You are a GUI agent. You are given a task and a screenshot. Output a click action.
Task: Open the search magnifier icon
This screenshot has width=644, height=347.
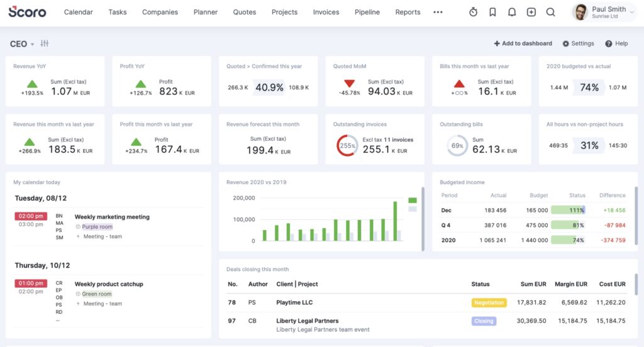(550, 12)
